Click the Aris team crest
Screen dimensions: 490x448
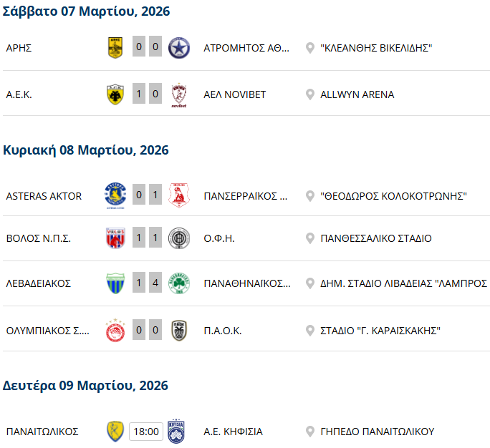115,48
